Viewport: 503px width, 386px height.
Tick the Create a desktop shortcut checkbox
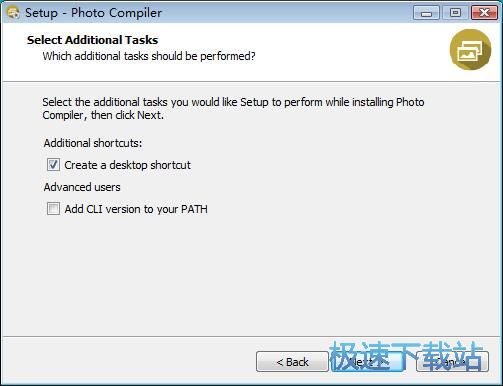click(53, 165)
